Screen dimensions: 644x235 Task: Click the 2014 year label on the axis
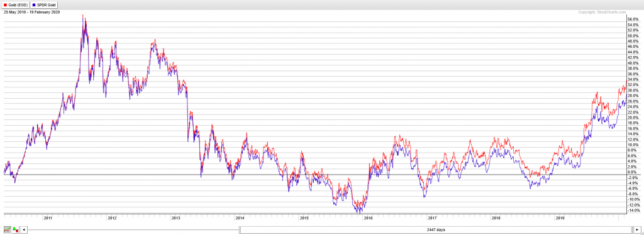pyautogui.click(x=240, y=218)
